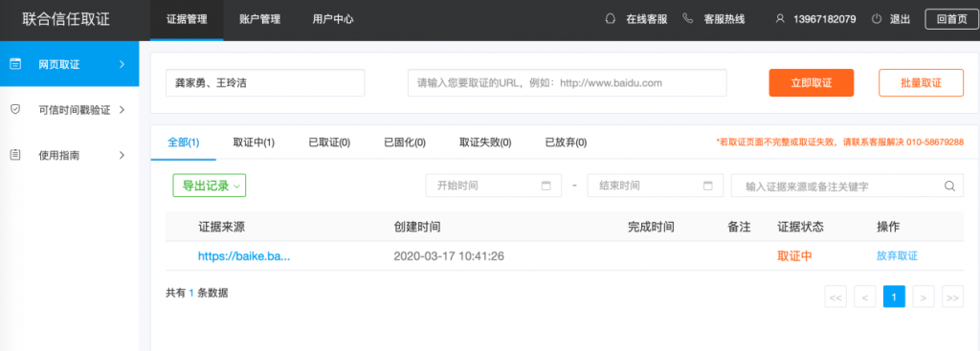Click the trusted timestamp shield icon
This screenshot has height=351, width=980.
point(15,109)
